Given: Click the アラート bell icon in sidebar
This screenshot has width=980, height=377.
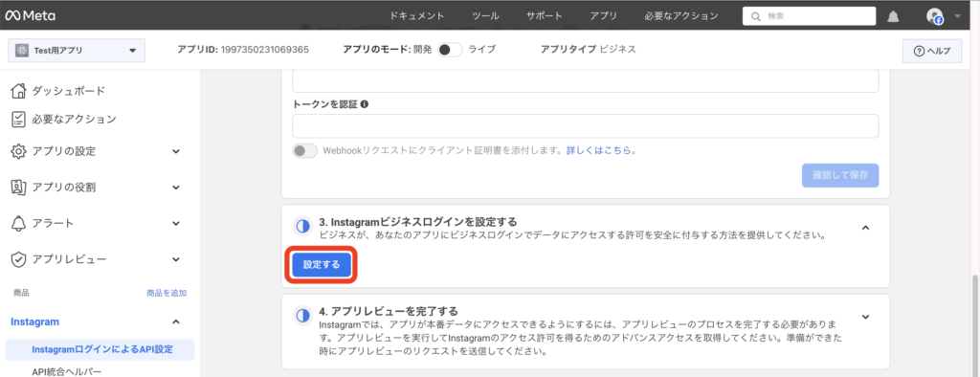Looking at the screenshot, I should tap(19, 223).
